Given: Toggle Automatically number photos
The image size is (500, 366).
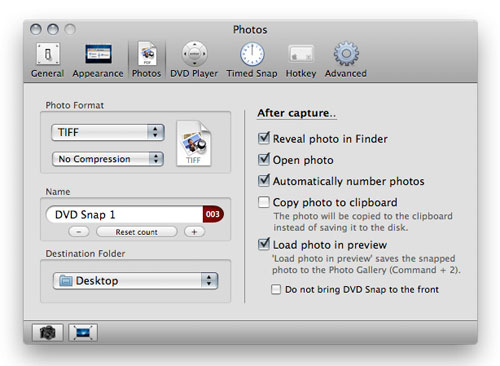Looking at the screenshot, I should (264, 181).
